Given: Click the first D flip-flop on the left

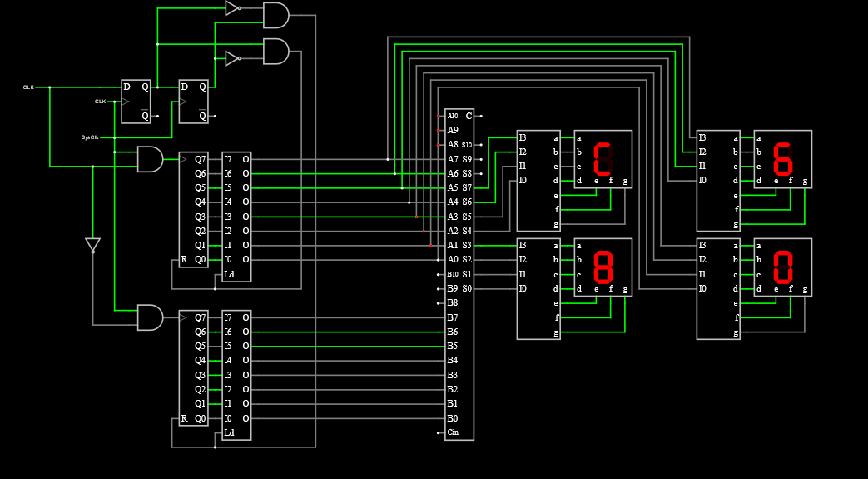Looking at the screenshot, I should click(x=136, y=102).
